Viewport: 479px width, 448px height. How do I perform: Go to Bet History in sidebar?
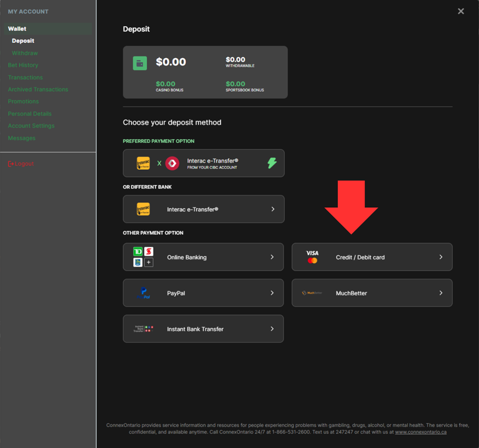[x=23, y=65]
